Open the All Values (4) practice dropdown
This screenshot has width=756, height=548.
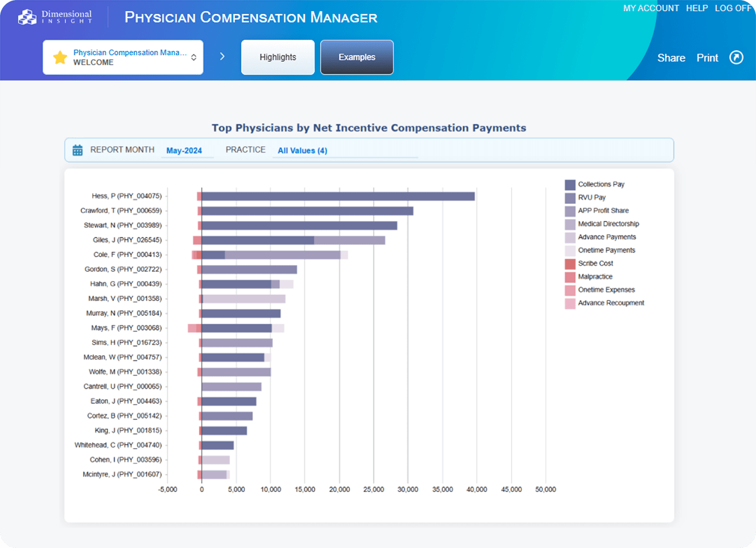click(303, 150)
